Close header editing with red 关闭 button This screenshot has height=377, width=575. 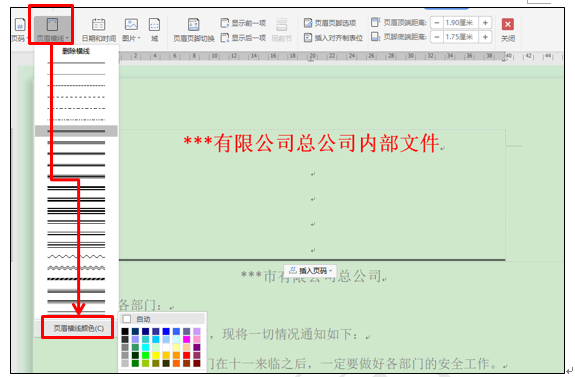pyautogui.click(x=508, y=30)
